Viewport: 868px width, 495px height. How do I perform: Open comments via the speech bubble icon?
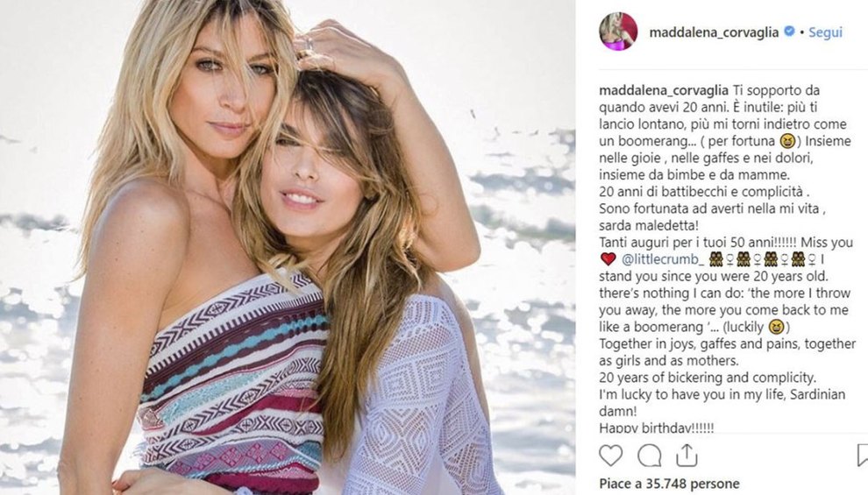(649, 456)
